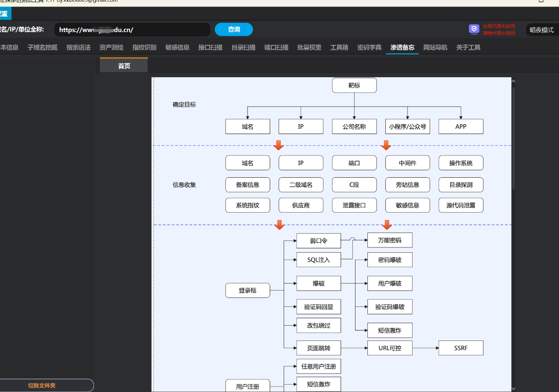Viewport: 559px width, 392px height.
Task: Open the 接口扫描 tab
Action: 210,47
